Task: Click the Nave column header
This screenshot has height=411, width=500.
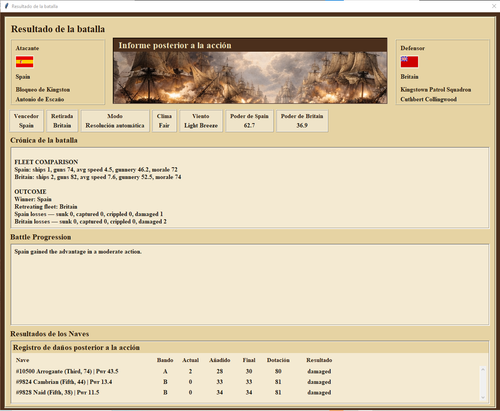Action: click(22, 360)
